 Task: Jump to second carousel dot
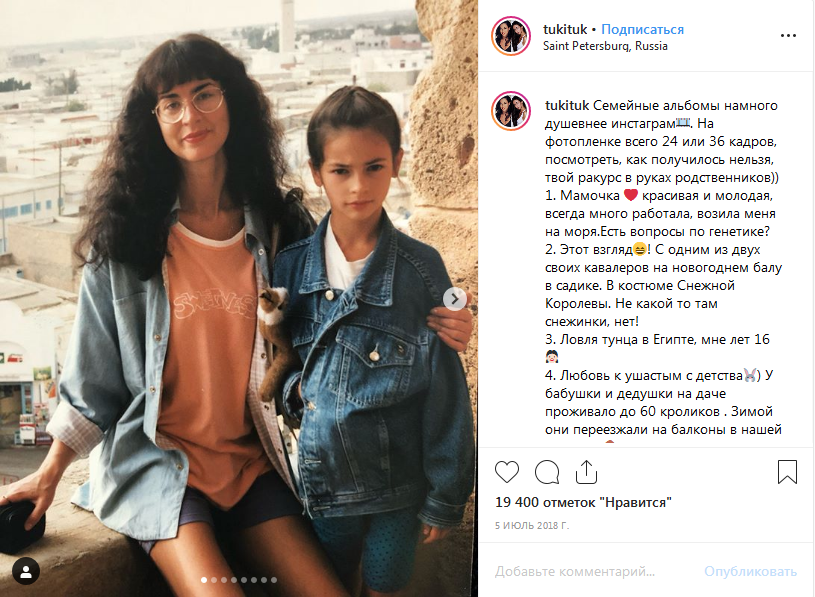(214, 580)
